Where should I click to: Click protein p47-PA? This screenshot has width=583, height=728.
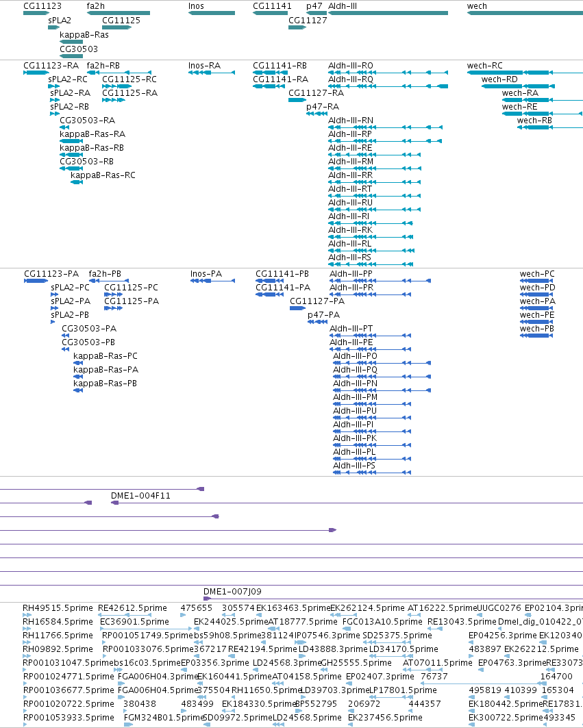pos(318,322)
